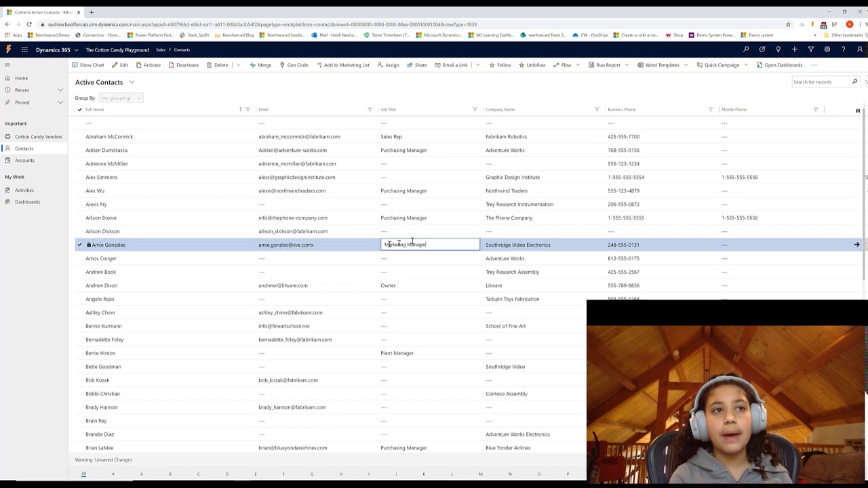Open filter on Job Title column
The height and width of the screenshot is (488, 868).
(475, 110)
